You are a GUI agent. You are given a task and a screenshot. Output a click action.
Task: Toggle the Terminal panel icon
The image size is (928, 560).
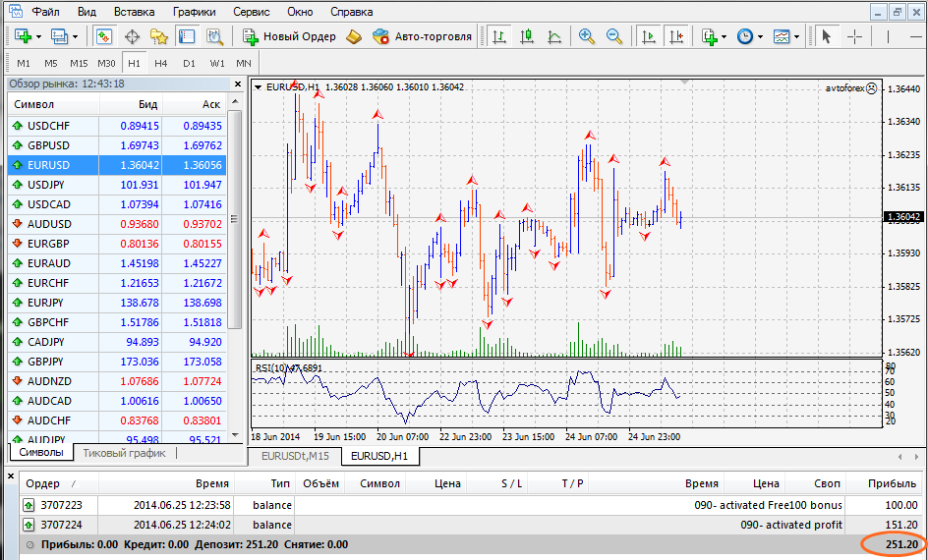pos(187,36)
